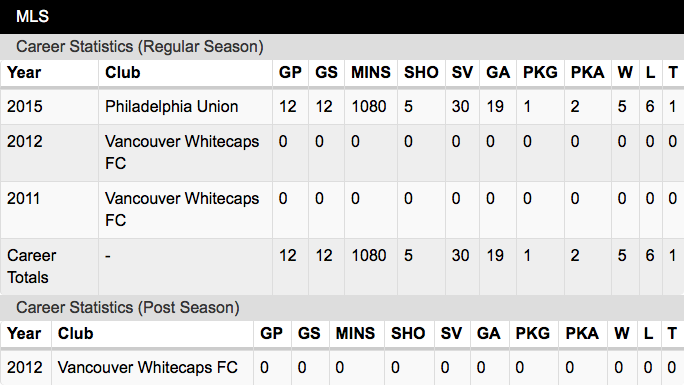685x386 pixels.
Task: Select the Philadelphia Union club cell
Action: pyautogui.click(x=171, y=107)
